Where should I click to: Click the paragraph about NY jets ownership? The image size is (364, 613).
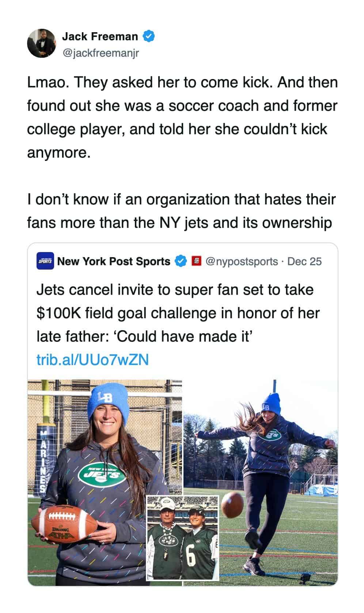tap(181, 211)
